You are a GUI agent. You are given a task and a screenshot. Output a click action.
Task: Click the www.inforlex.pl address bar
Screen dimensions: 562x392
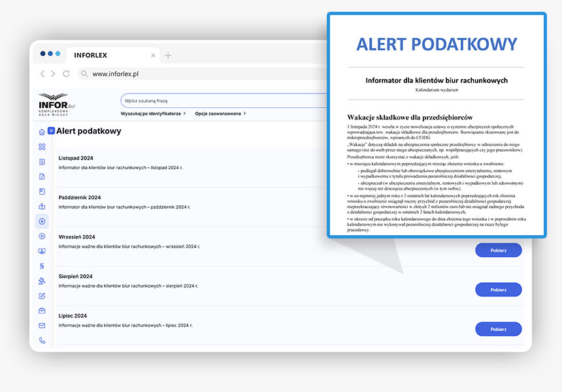196,74
